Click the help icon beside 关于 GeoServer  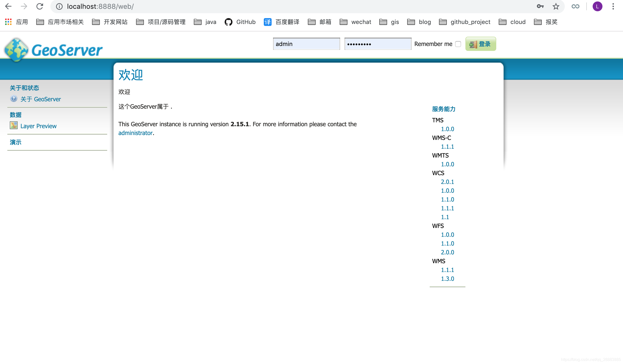pos(14,99)
